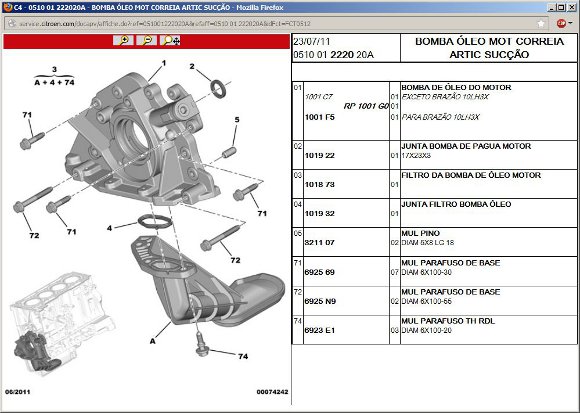Click part number 6925 N9
This screenshot has height=413, width=580.
(320, 301)
